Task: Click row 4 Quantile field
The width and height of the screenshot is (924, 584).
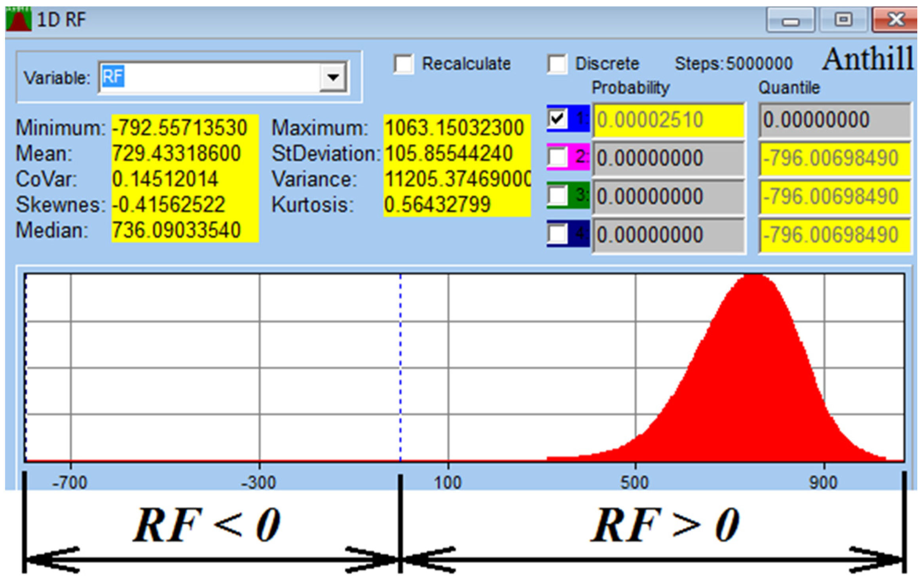Action: [x=835, y=235]
